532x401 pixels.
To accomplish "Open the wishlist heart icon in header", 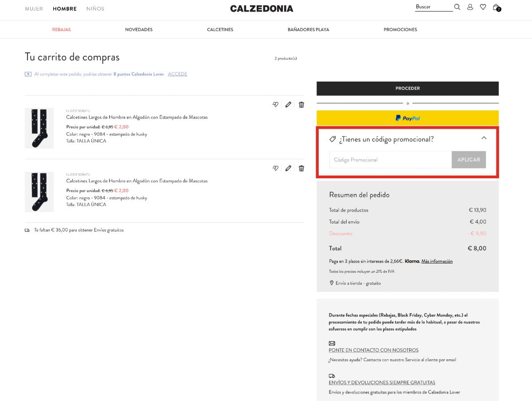I will click(x=483, y=7).
